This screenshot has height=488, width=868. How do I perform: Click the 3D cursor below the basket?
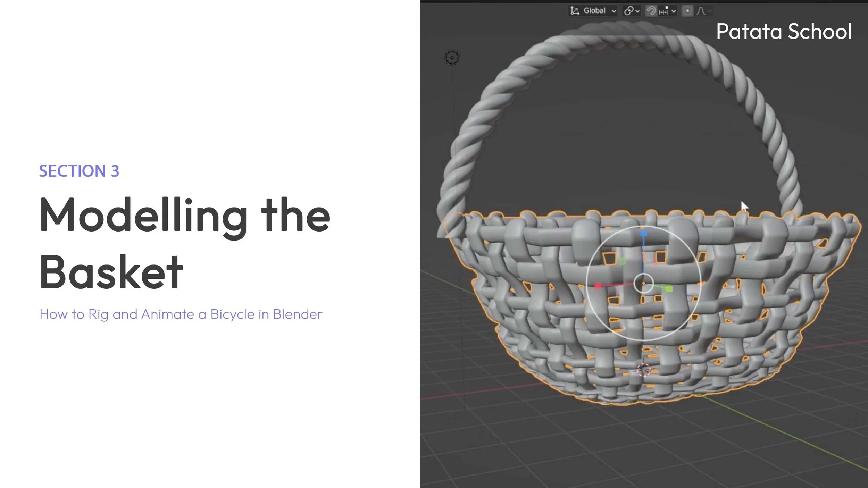click(x=643, y=370)
